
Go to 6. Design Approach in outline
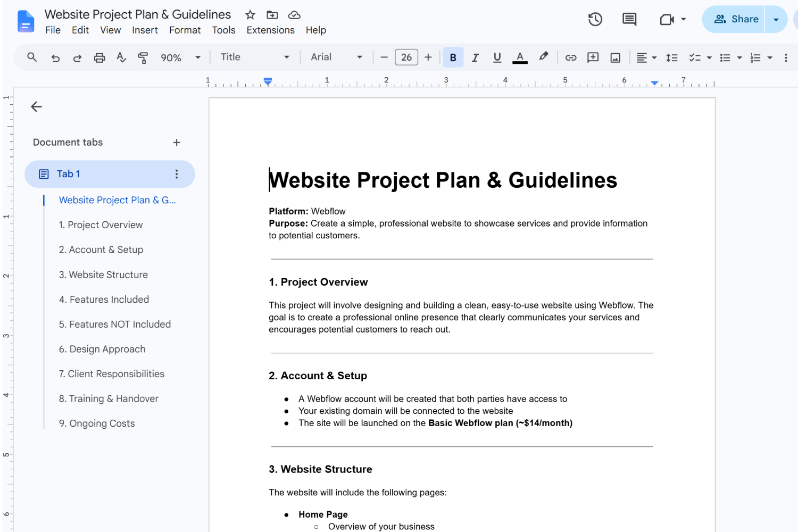tap(102, 349)
